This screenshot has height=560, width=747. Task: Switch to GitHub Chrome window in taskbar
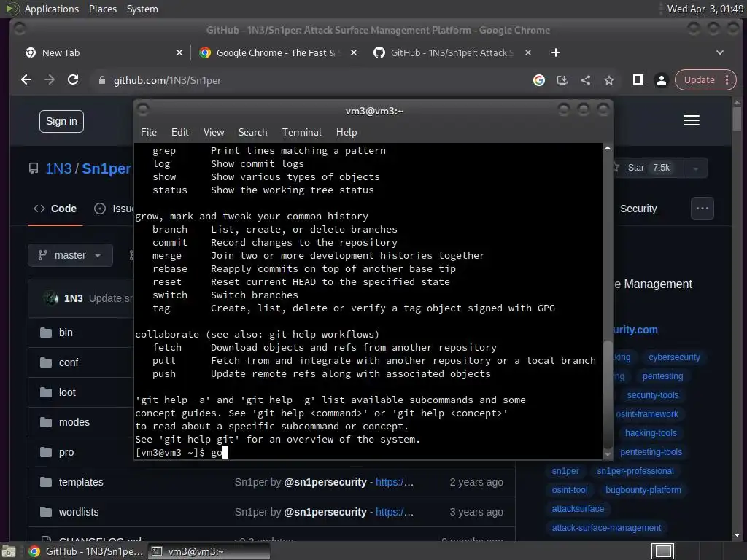86,551
